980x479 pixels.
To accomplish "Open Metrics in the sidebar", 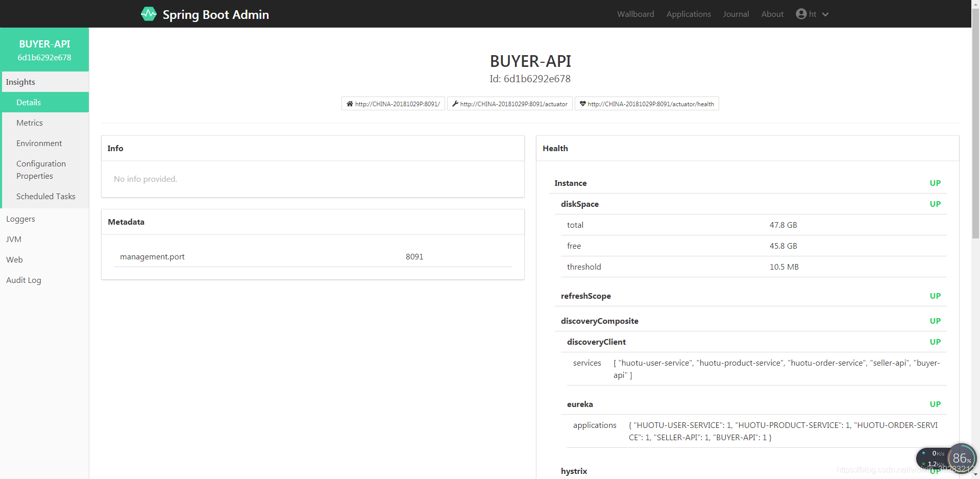I will 45,123.
